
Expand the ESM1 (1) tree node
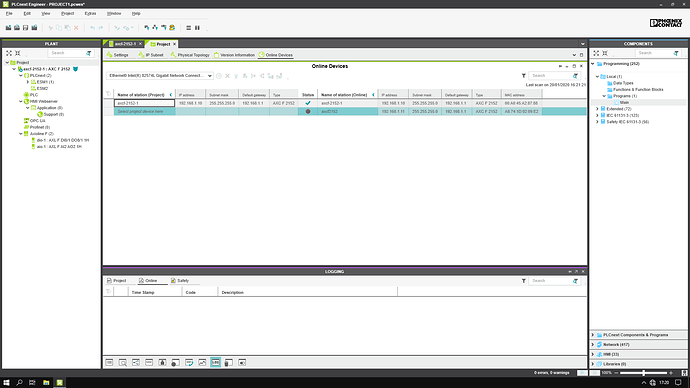(27, 82)
